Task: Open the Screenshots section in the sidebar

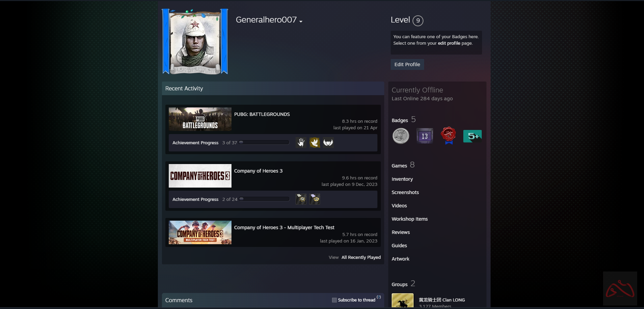Action: pos(405,192)
